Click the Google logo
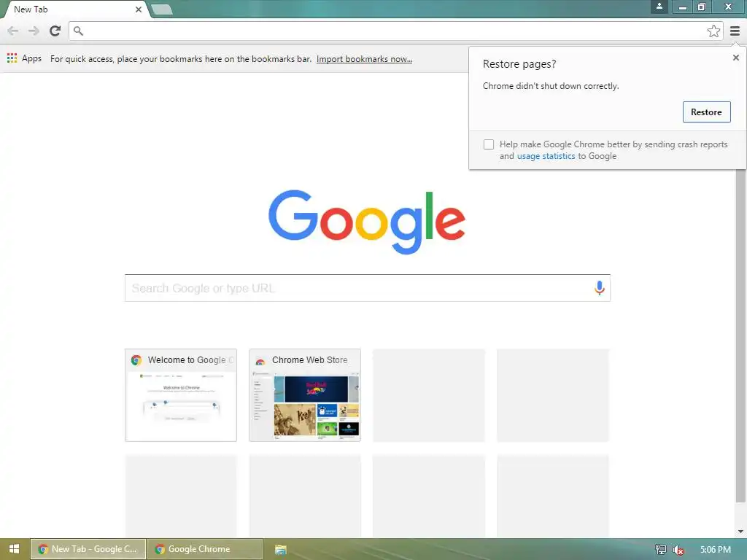 click(367, 222)
